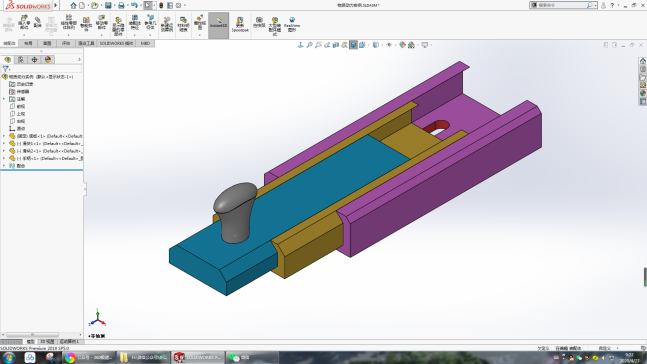The height and width of the screenshot is (364, 647).
Task: Select ConfigurationManager crosshair tab icon
Action: tap(34, 59)
